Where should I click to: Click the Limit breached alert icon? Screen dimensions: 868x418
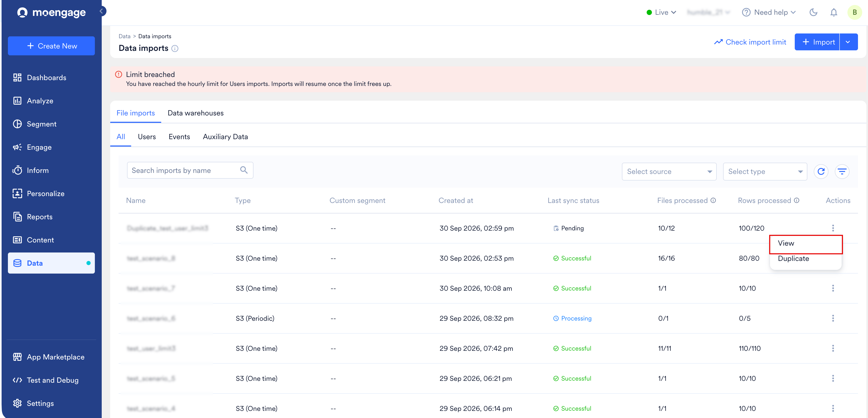pyautogui.click(x=119, y=74)
